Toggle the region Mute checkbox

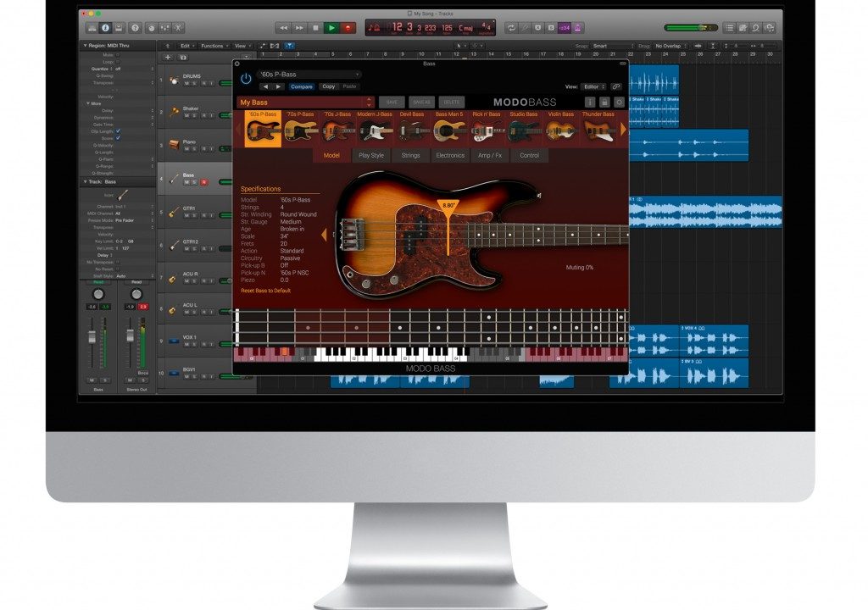pyautogui.click(x=118, y=55)
